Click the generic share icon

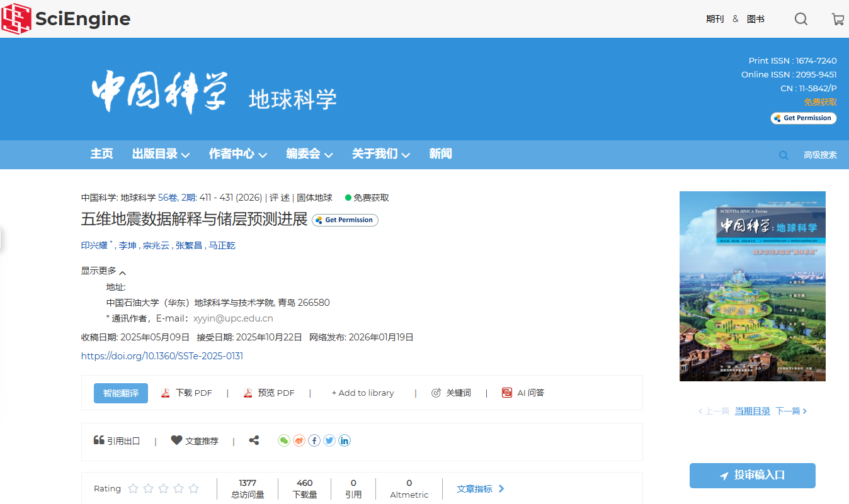254,440
